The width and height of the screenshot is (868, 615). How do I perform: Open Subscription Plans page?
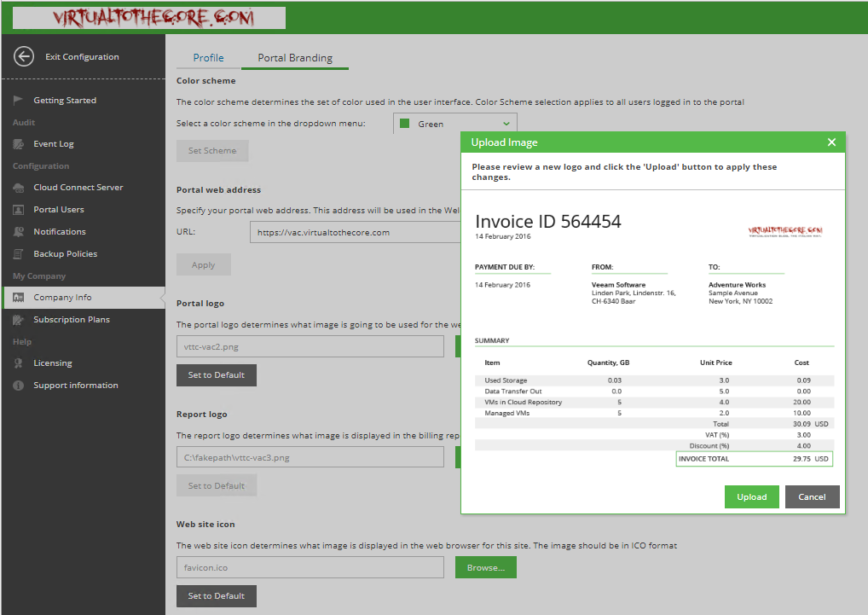72,320
